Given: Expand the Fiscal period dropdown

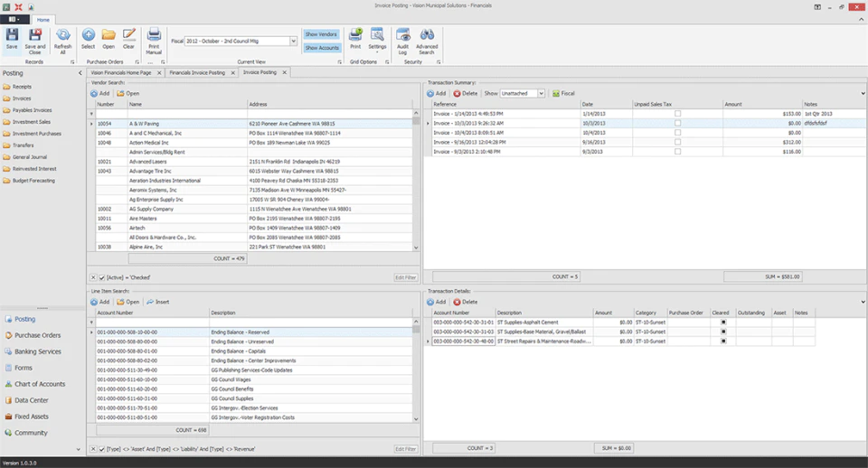Looking at the screenshot, I should (x=293, y=41).
